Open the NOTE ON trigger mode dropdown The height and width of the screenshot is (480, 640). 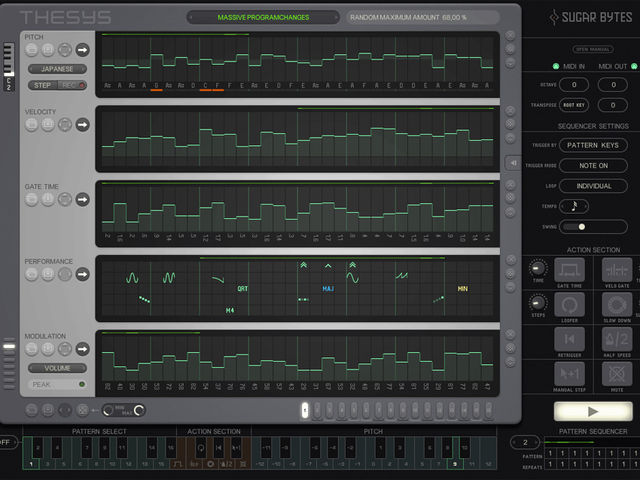[x=593, y=166]
